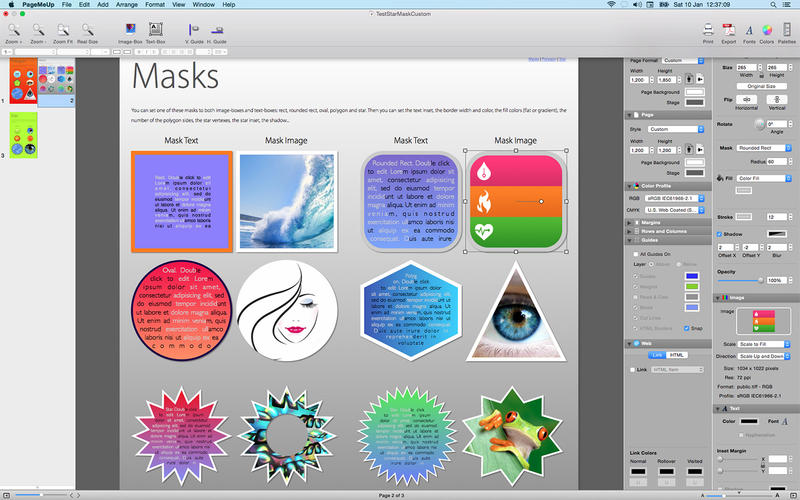This screenshot has height=500, width=800.
Task: Enable All Guides On checkbox
Action: click(x=636, y=254)
